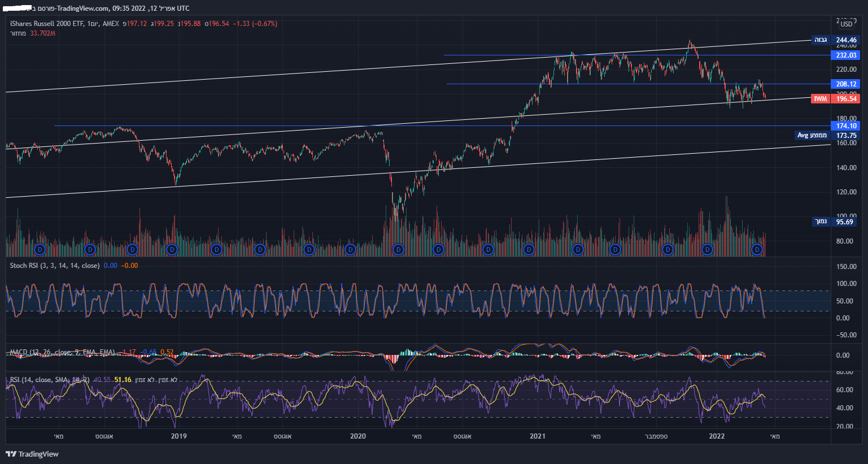868x464 pixels.
Task: Select the blue 174.10 price label
Action: click(x=846, y=126)
